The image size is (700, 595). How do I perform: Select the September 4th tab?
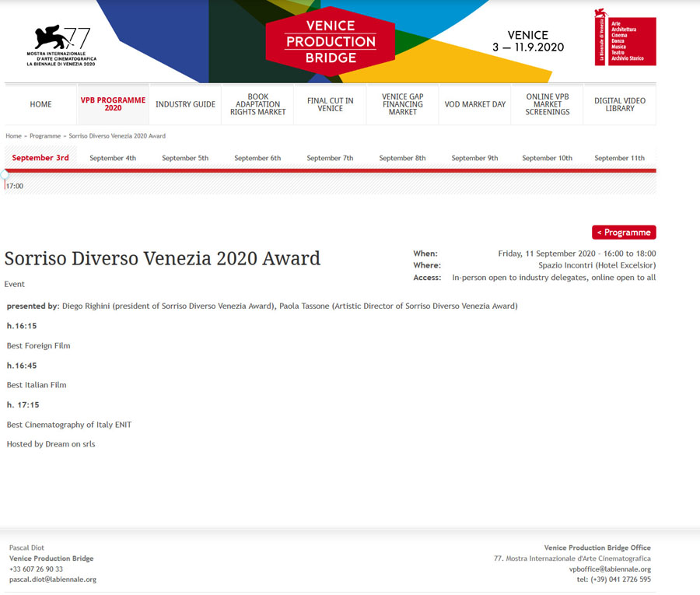(113, 158)
